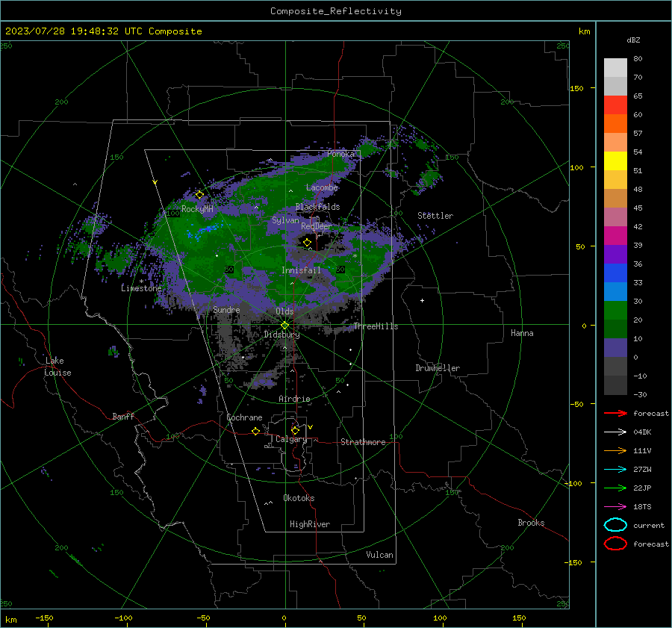Click the Innisfail label on map
The height and width of the screenshot is (628, 672).
(x=301, y=270)
